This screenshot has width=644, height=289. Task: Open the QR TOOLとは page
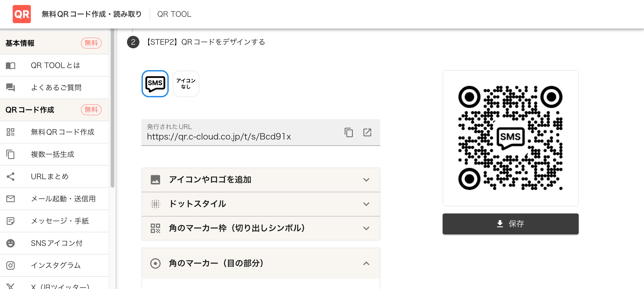[x=56, y=65]
